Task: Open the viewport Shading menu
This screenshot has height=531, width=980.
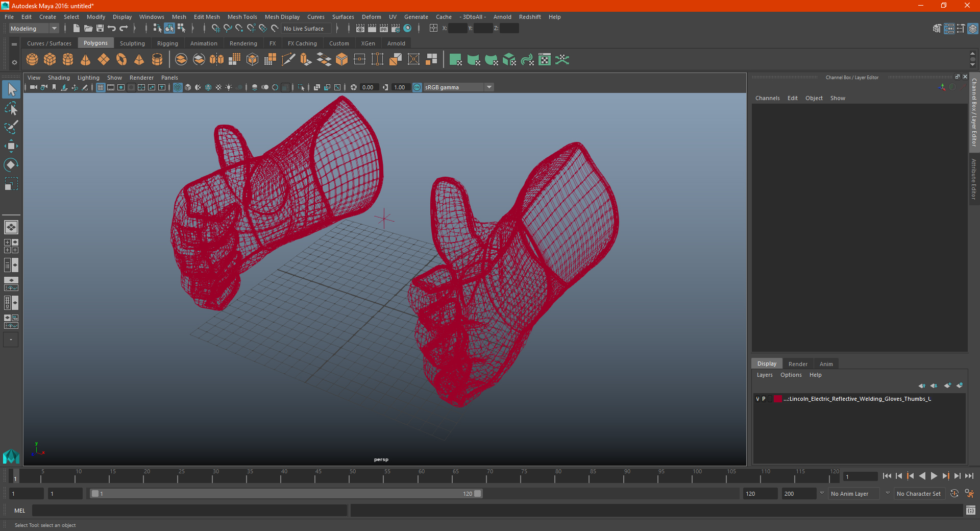Action: [x=59, y=78]
